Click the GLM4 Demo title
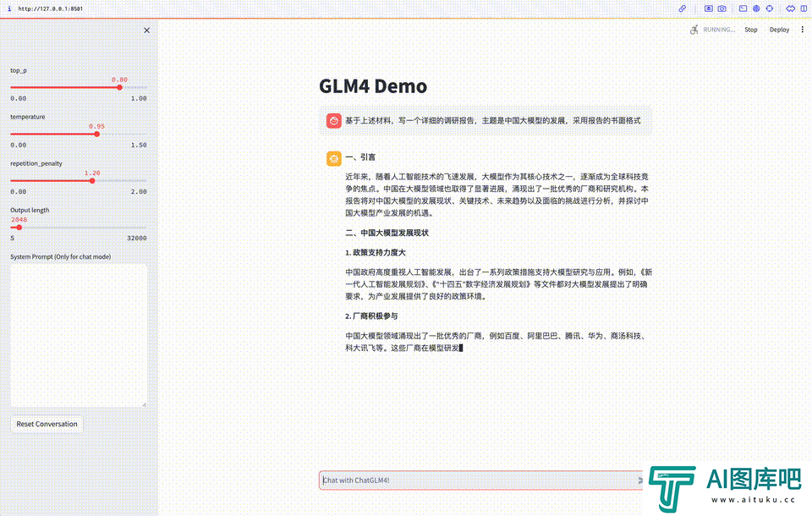 click(x=373, y=86)
